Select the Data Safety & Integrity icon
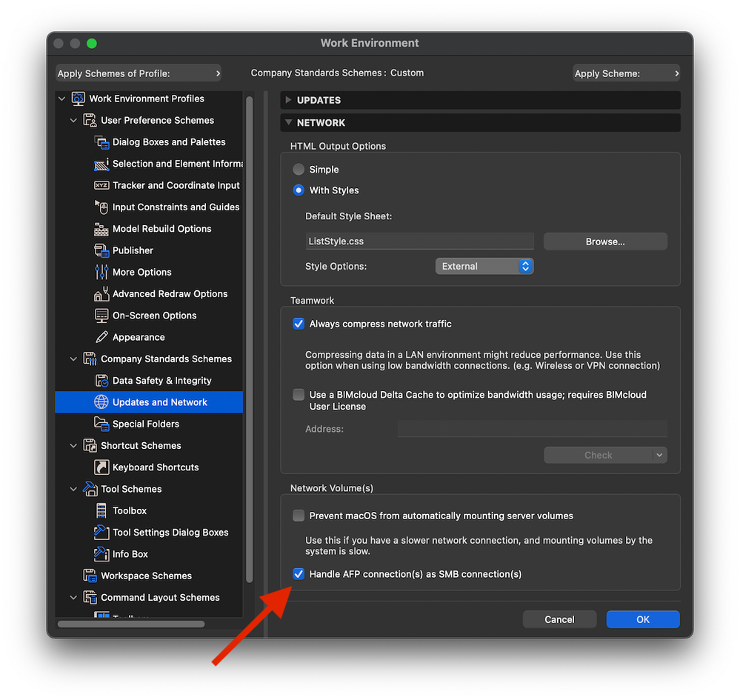The height and width of the screenshot is (700, 740). [x=101, y=381]
